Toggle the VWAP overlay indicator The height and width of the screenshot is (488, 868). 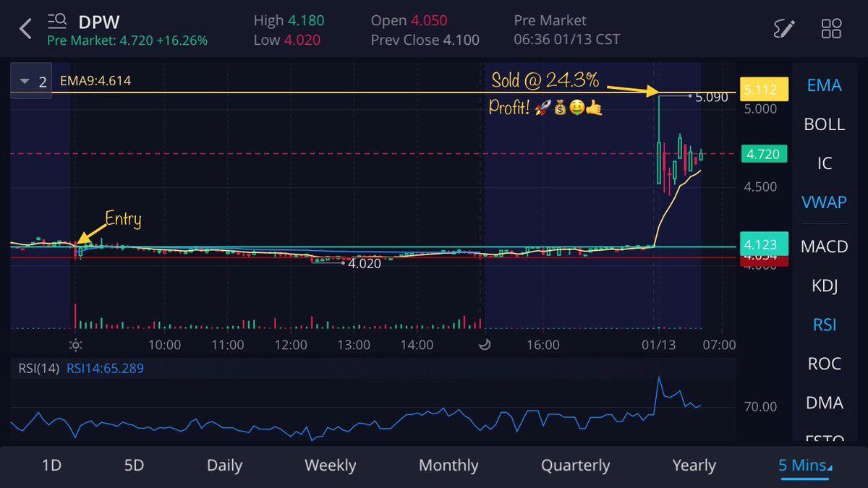point(824,202)
